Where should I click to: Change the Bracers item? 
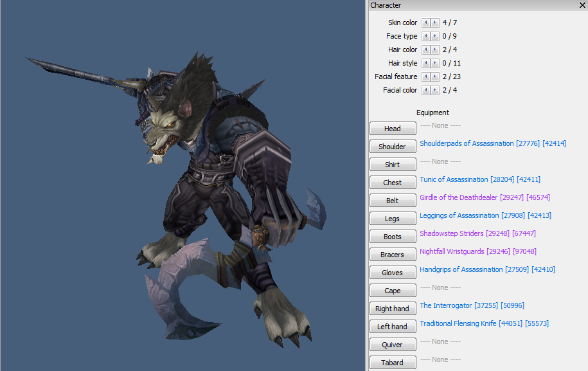[393, 255]
